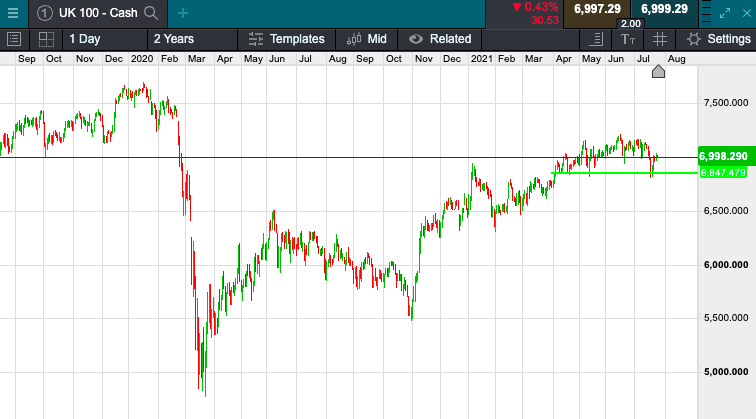
Task: Click the Aug label on the right of axis
Action: coord(676,59)
